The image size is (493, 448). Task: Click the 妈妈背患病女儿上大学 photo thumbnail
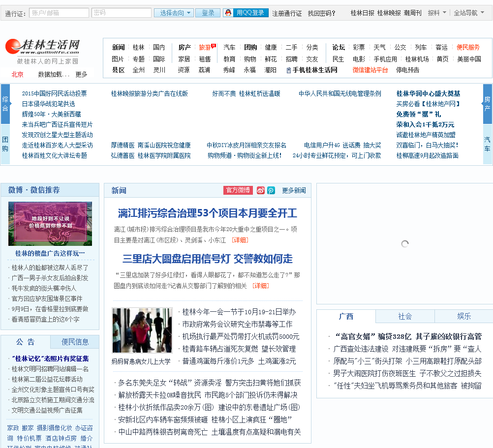coord(142,330)
